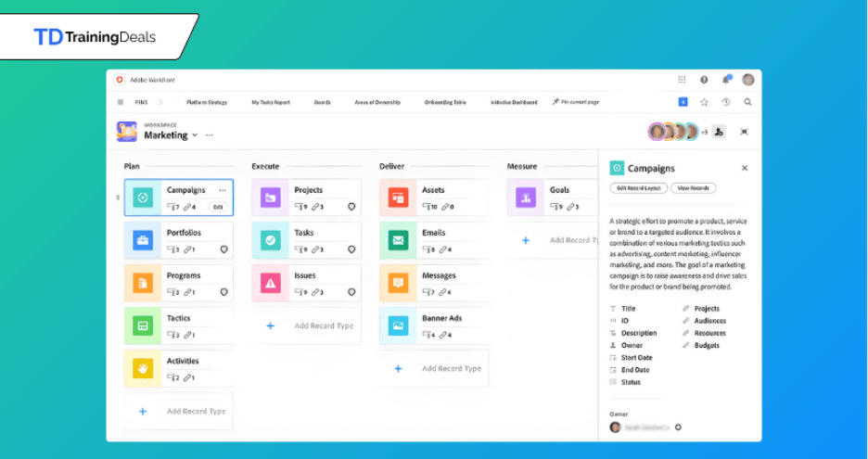Screen dimensions: 868x459
Task: Expand the pins chevron arrow
Action: pos(160,102)
